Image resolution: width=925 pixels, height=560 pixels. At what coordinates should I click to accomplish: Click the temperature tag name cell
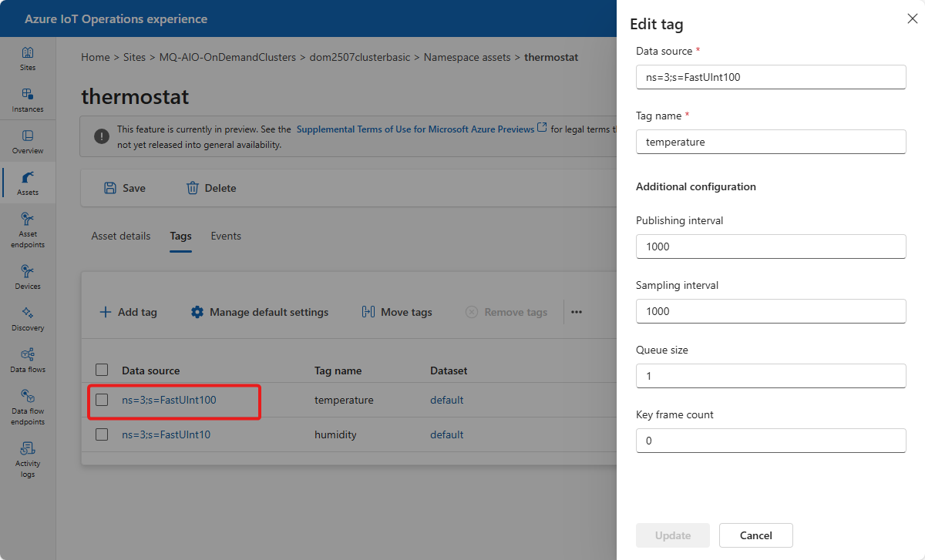coord(344,400)
